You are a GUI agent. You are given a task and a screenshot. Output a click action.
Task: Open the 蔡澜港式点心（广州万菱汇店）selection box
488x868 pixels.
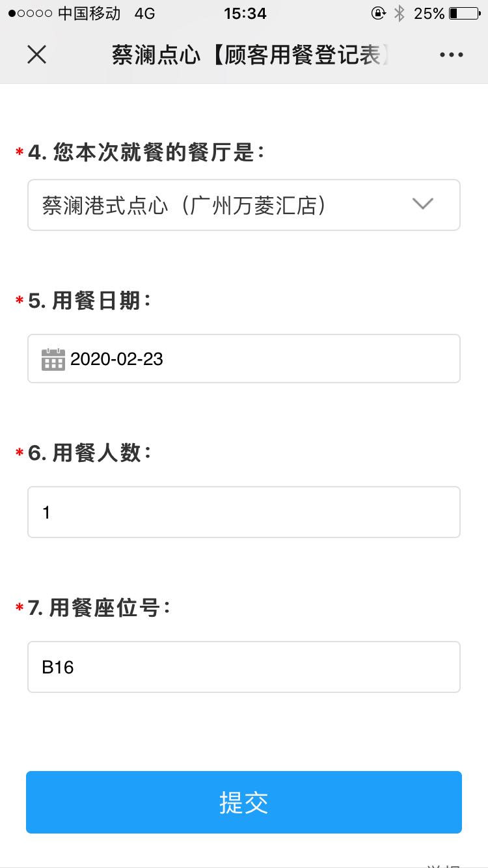tap(221, 205)
